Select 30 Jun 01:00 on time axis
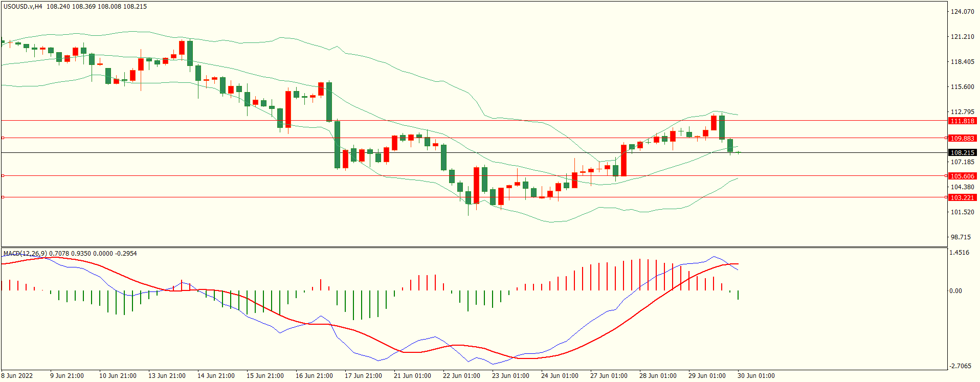 click(x=755, y=376)
